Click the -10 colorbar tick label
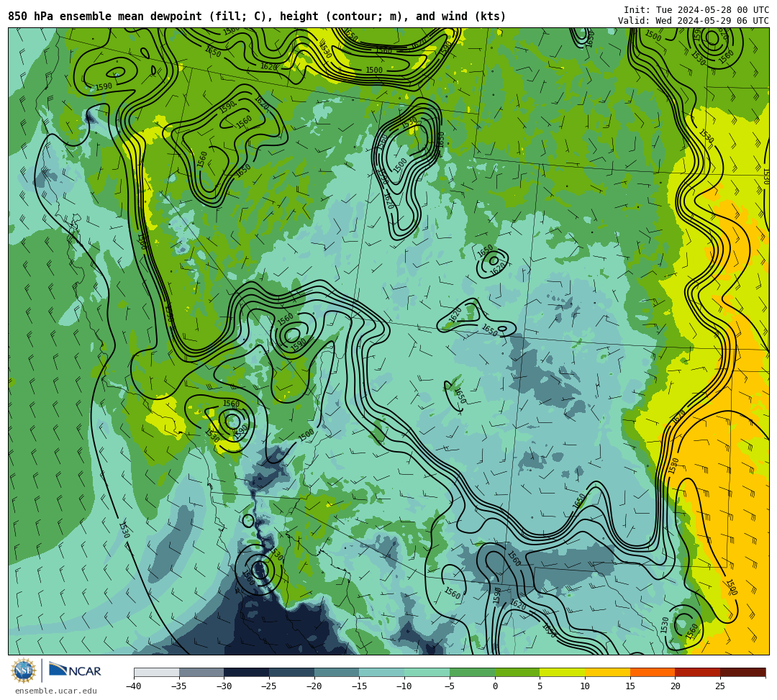Image resolution: width=777 pixels, height=700 pixels. pos(404,686)
